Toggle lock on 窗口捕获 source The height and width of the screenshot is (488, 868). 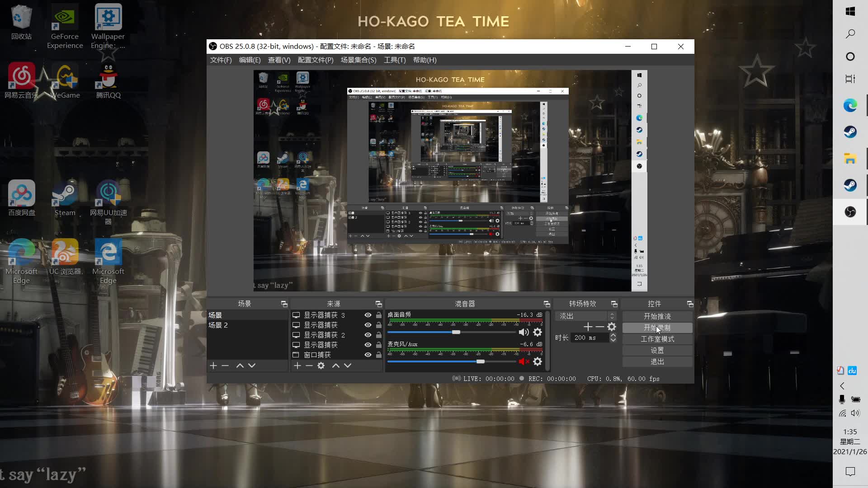tap(379, 355)
